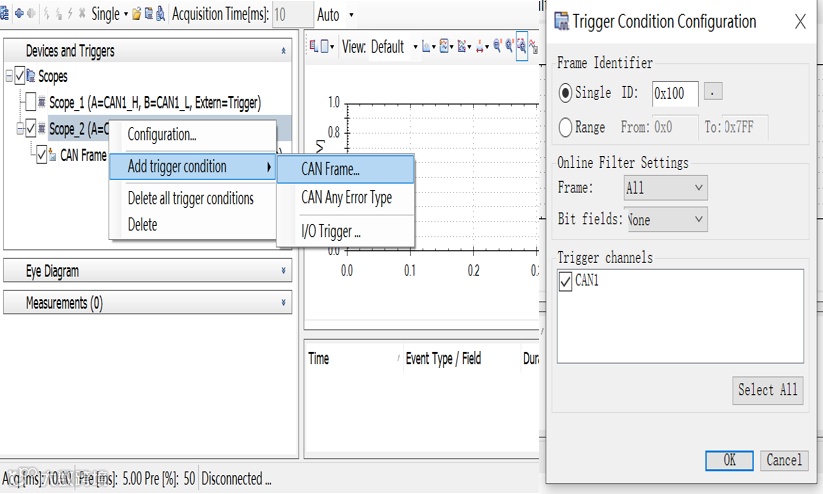Click the gray disconnect hardware icon
Viewport: 823px width, 494px height.
(x=31, y=14)
